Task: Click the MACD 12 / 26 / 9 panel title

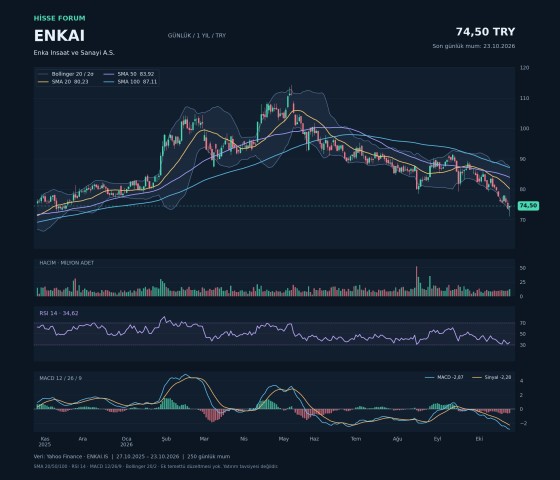Action: pyautogui.click(x=60, y=378)
